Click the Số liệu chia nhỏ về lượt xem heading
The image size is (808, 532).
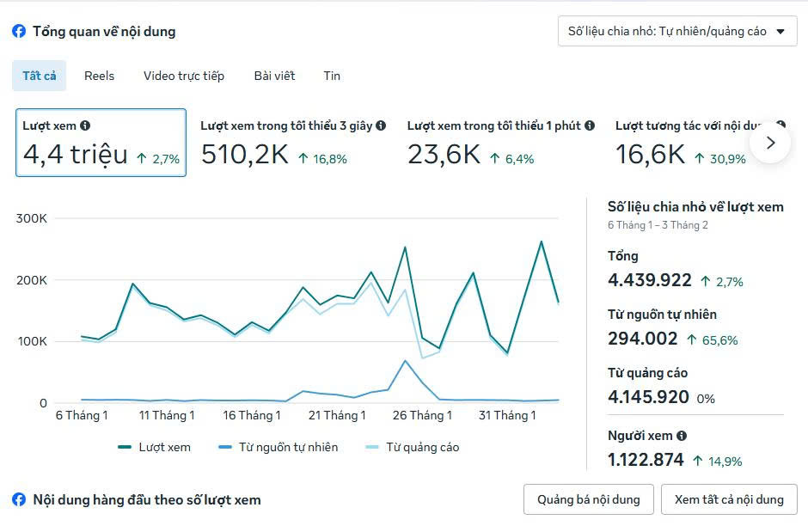695,207
